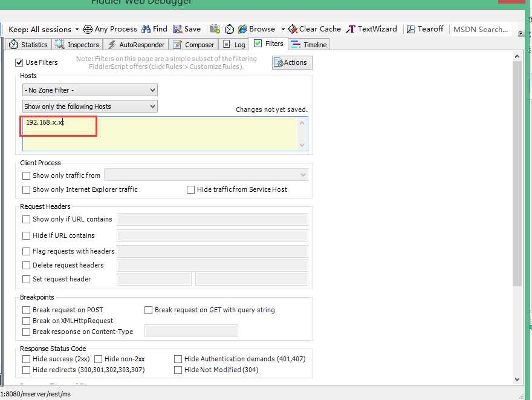Viewport: 532px width, 400px height.
Task: Click the Clear Cache icon
Action: pos(293,29)
